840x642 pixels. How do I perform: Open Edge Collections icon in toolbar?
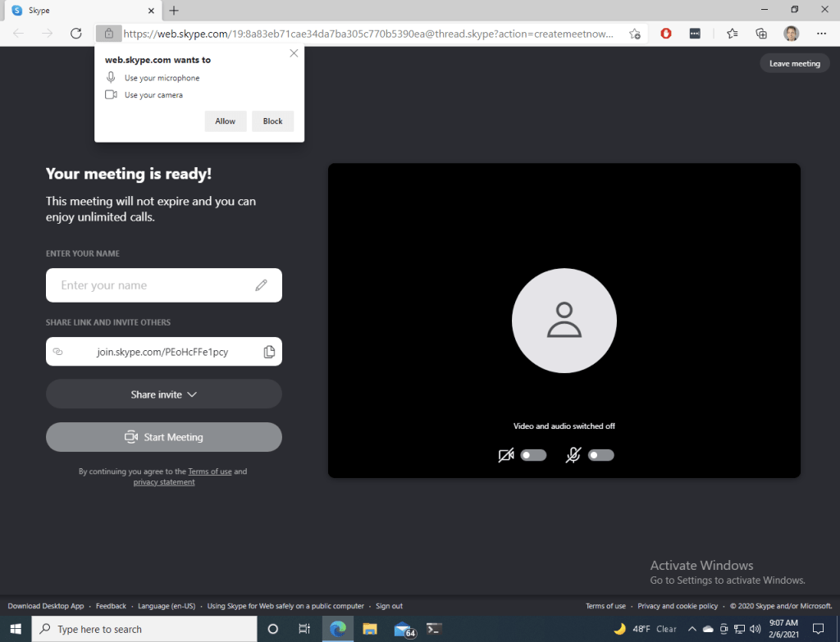coord(761,34)
